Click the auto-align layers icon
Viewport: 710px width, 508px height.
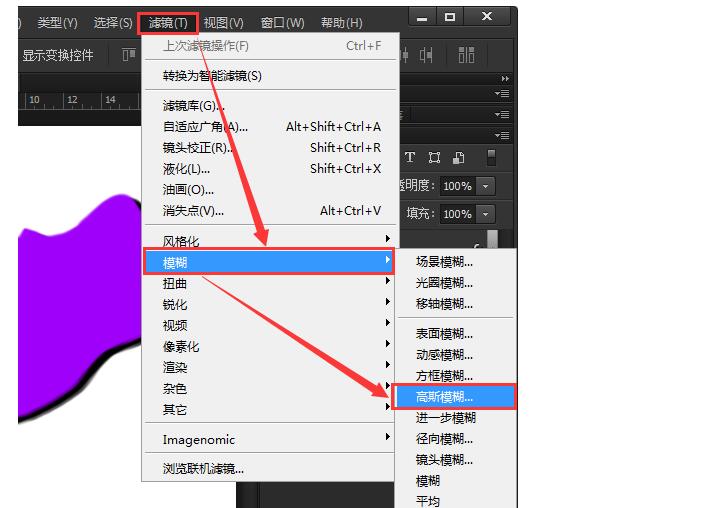(x=466, y=55)
